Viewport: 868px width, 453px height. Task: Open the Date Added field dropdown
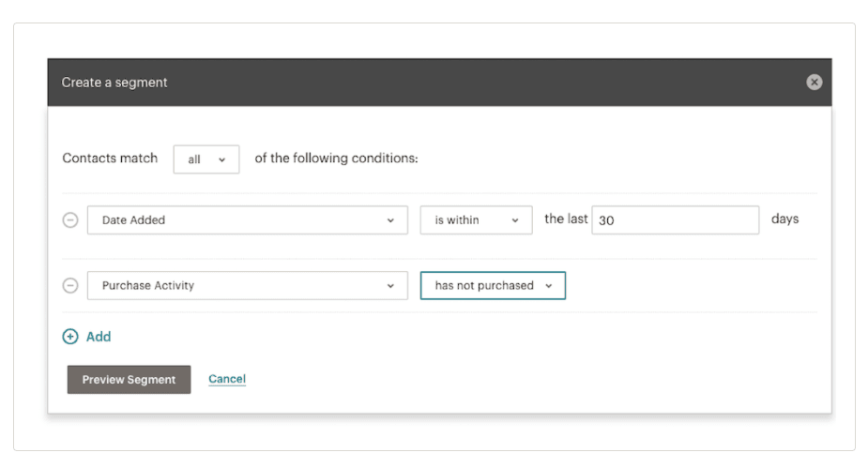[248, 220]
